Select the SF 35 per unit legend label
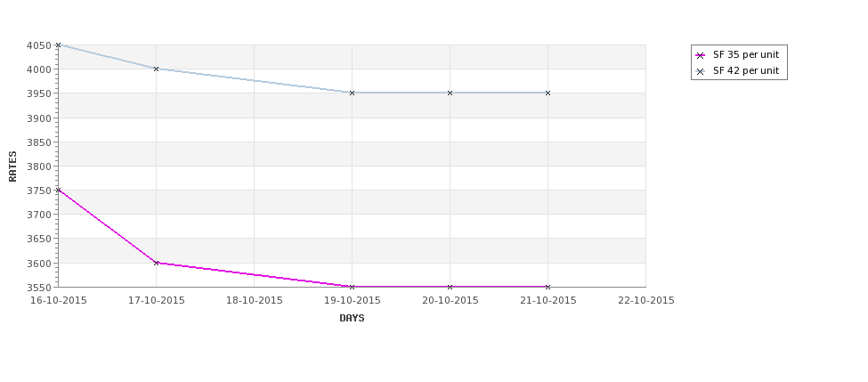Viewport: 868px width, 382px height. 746,55
